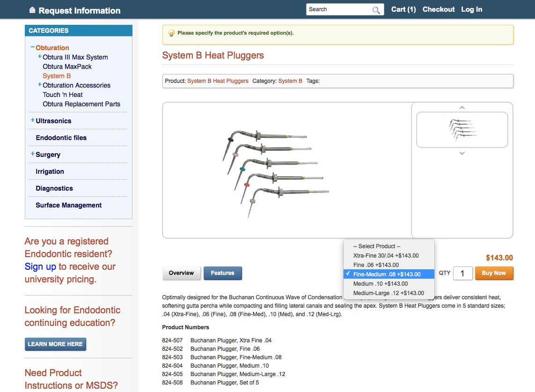Click the Obturation category label
This screenshot has width=535, height=392.
click(52, 48)
